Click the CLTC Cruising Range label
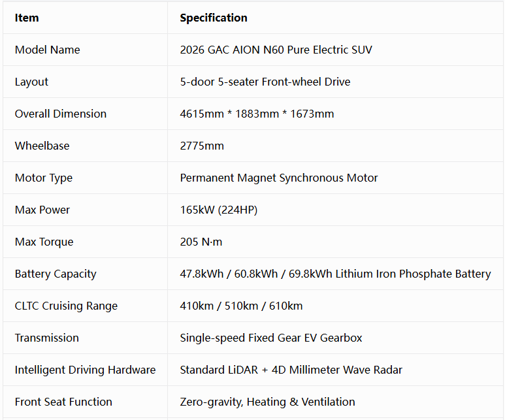This screenshot has height=420, width=505. point(67,306)
